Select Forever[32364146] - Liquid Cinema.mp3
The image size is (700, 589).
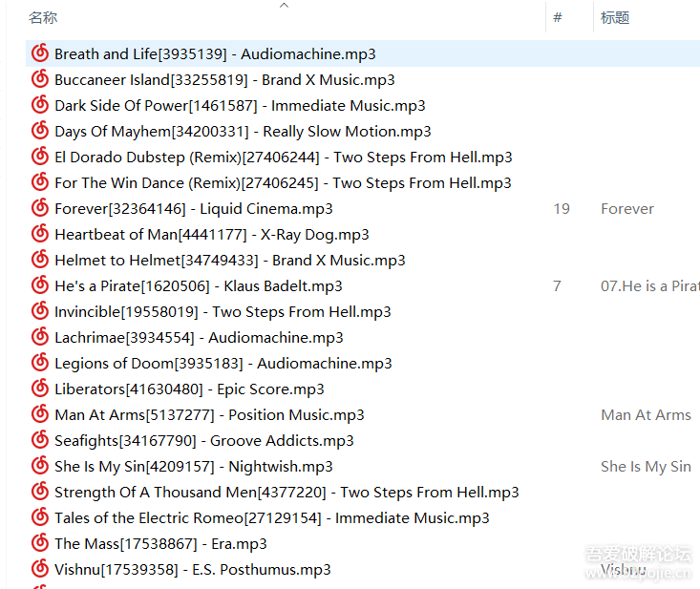194,209
